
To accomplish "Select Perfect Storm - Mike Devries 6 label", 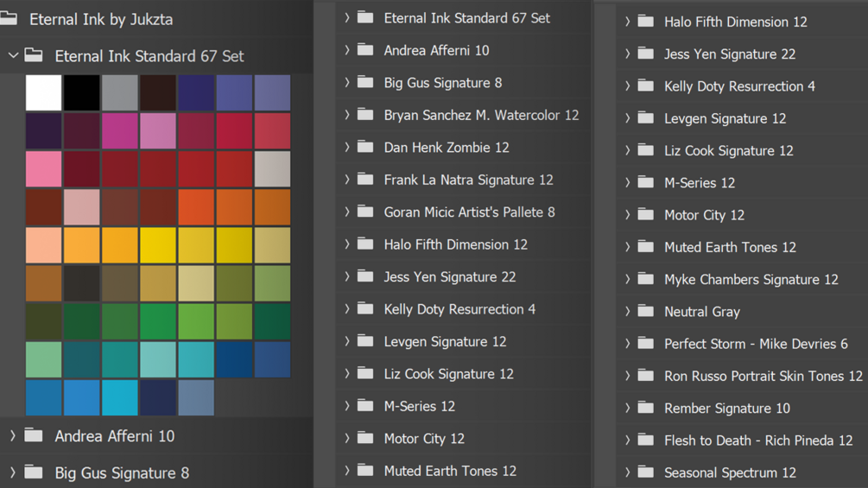I will point(757,344).
